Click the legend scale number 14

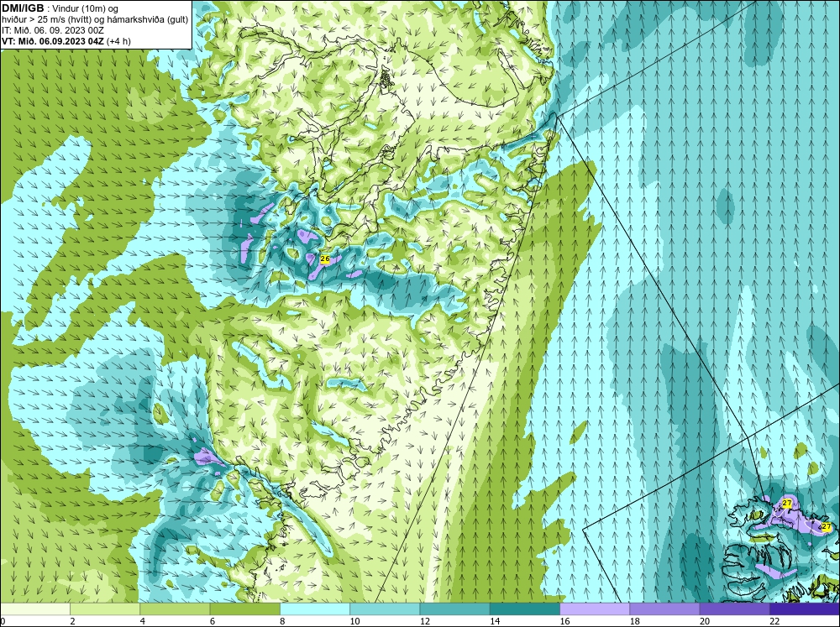tap(495, 621)
